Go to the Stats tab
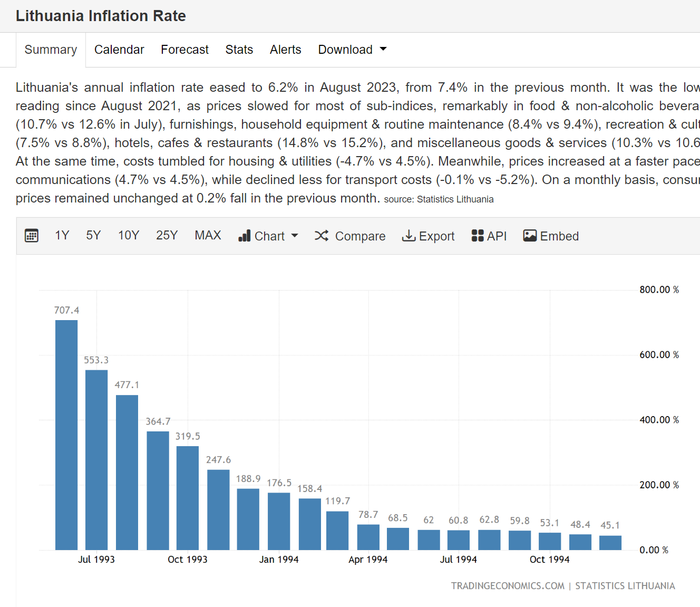This screenshot has height=607, width=700. pos(239,50)
